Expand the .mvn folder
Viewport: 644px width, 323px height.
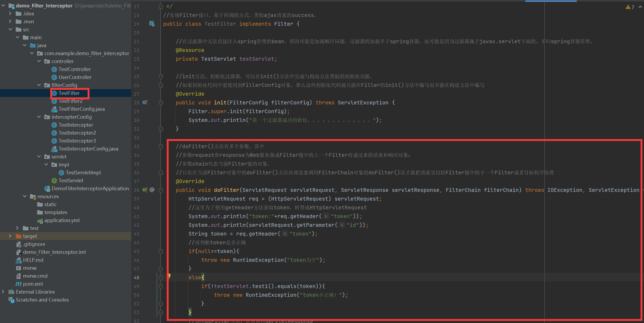10,21
